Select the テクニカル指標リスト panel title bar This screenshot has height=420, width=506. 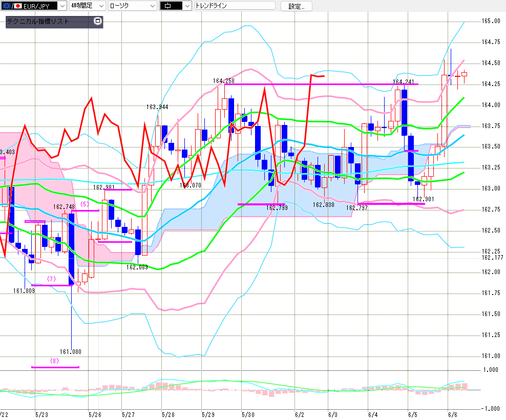pyautogui.click(x=54, y=22)
